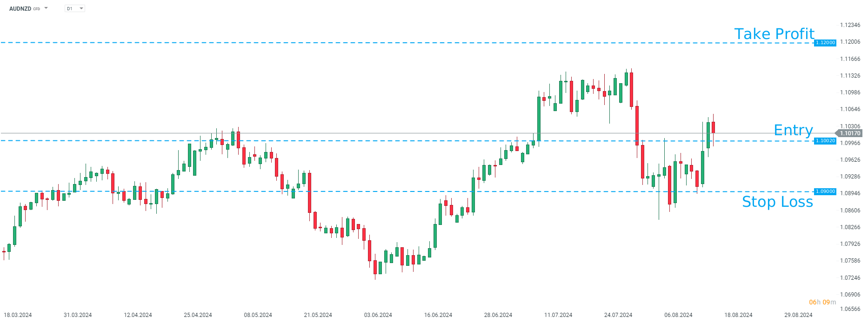Viewport: 868px width, 323px height.
Task: Click the 03.06.2024 date on the time axis
Action: [378, 315]
